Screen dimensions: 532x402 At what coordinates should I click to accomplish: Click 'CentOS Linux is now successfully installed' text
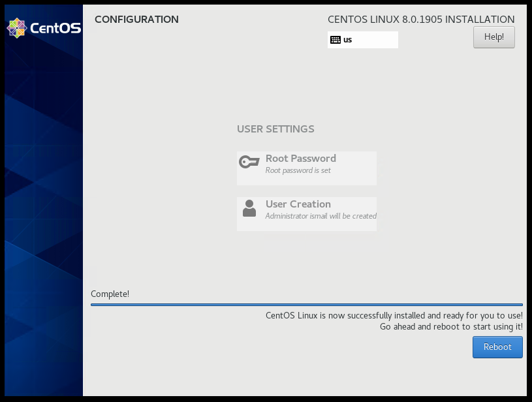tap(394, 315)
